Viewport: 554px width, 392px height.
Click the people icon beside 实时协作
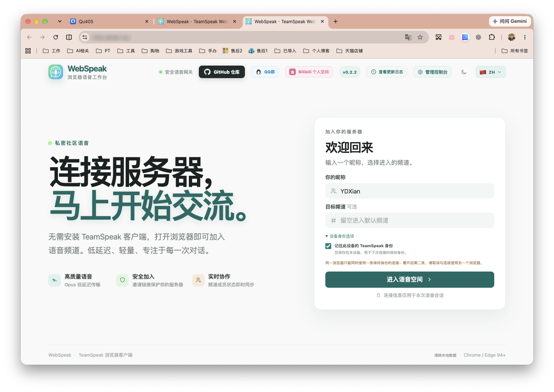point(198,280)
